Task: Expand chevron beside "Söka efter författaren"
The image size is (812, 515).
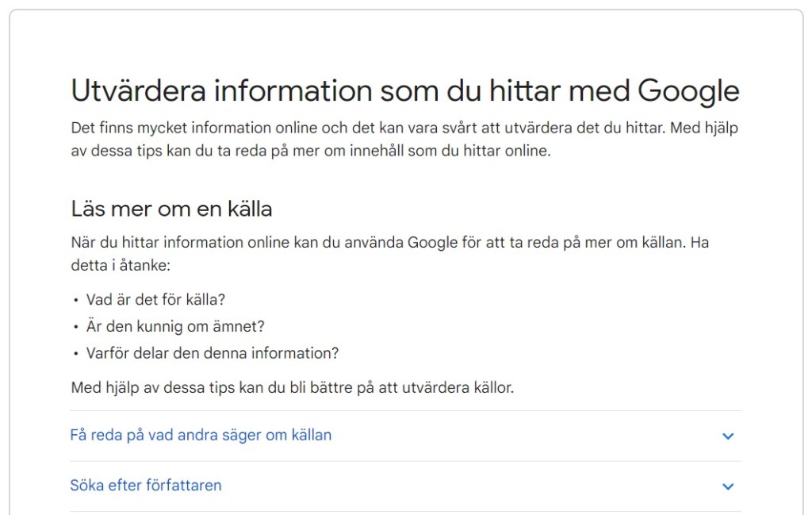Action: 728,486
